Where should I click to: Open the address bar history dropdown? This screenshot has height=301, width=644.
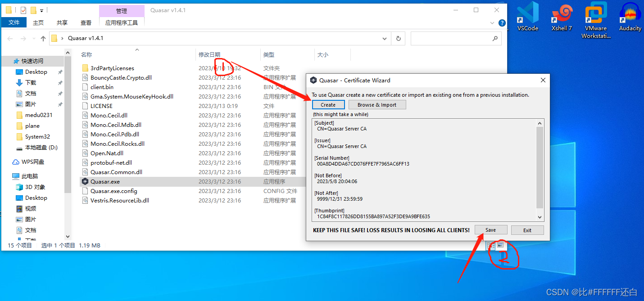coord(385,38)
